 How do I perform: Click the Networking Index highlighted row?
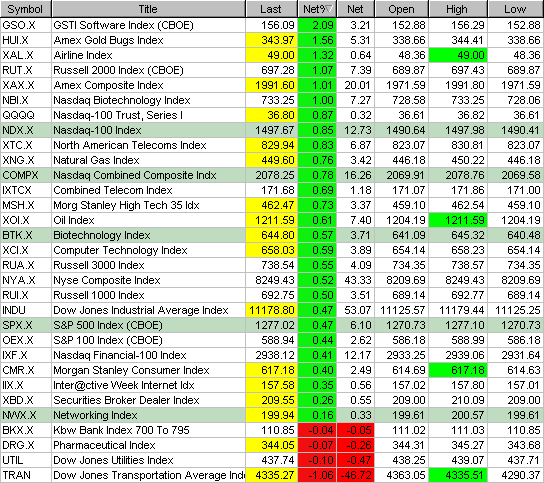272,415
